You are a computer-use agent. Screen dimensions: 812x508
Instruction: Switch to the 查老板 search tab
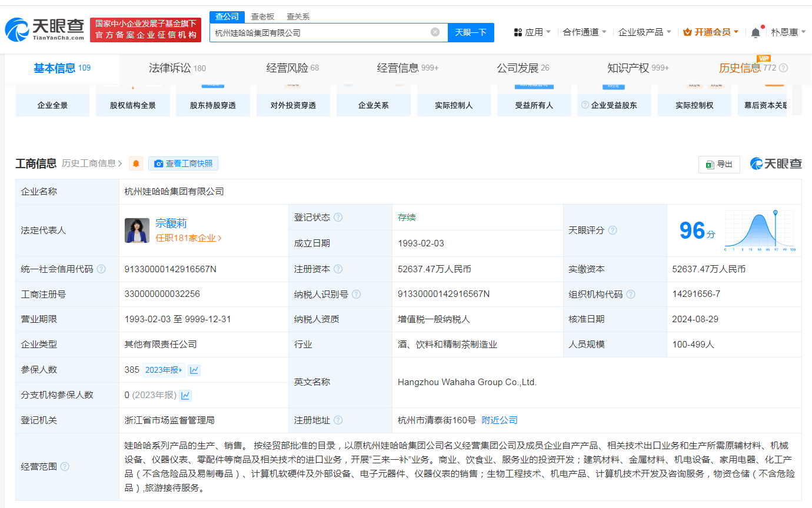262,16
